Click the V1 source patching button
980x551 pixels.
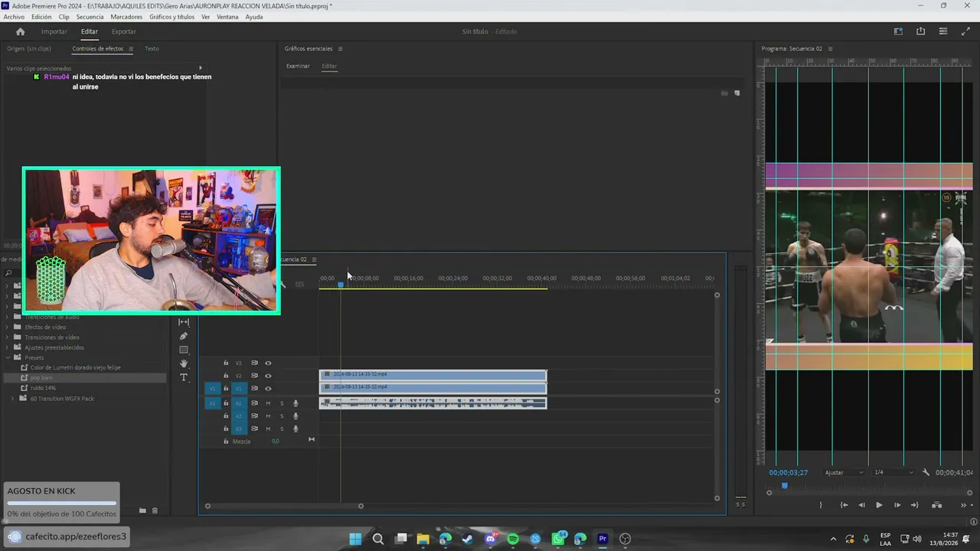point(213,388)
